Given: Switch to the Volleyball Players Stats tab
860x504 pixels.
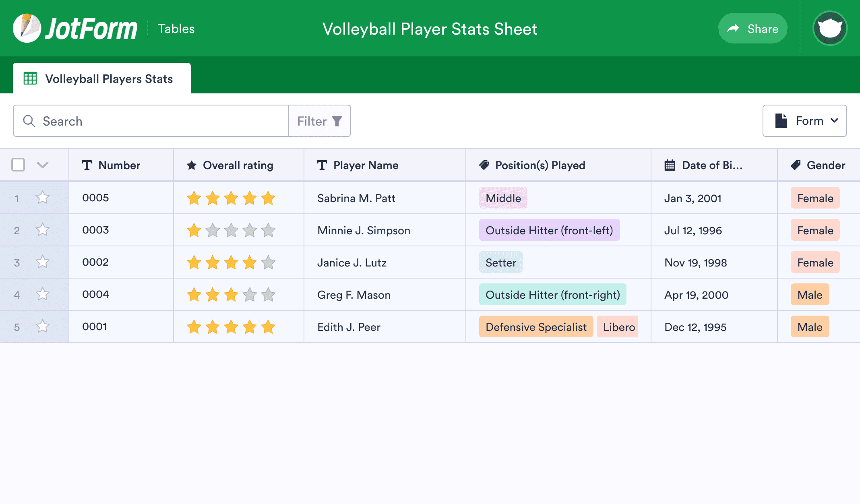Looking at the screenshot, I should click(109, 78).
